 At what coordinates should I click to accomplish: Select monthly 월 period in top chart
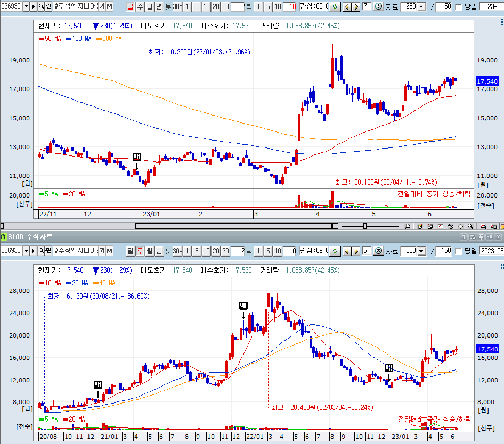[150, 7]
